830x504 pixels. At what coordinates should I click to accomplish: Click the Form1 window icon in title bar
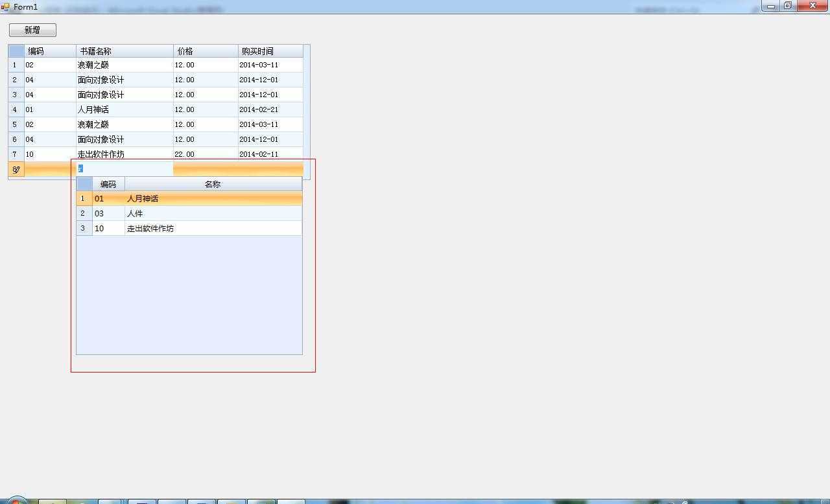tap(5, 6)
